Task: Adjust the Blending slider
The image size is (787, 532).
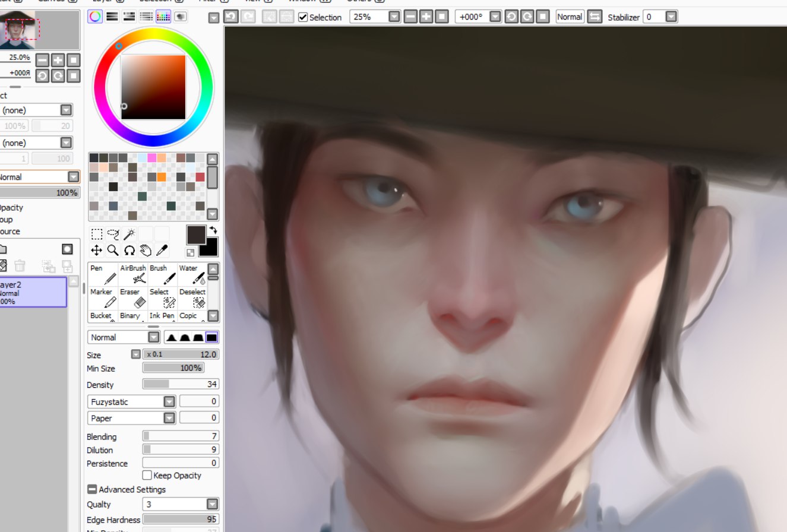Action: coord(181,436)
